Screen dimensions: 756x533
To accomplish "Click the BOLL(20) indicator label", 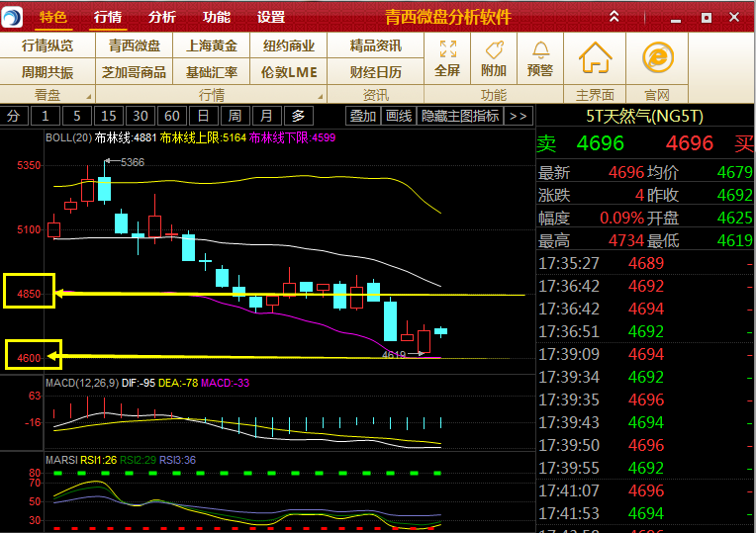I will (68, 137).
